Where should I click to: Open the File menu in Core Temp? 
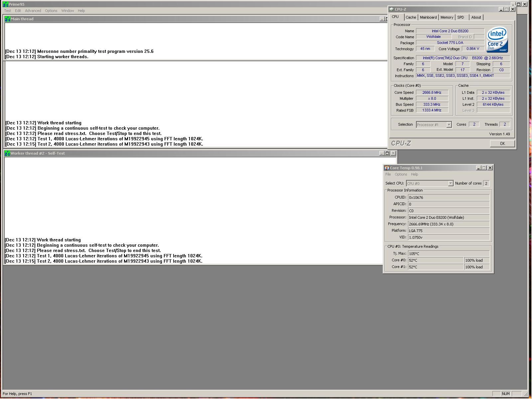tap(388, 174)
